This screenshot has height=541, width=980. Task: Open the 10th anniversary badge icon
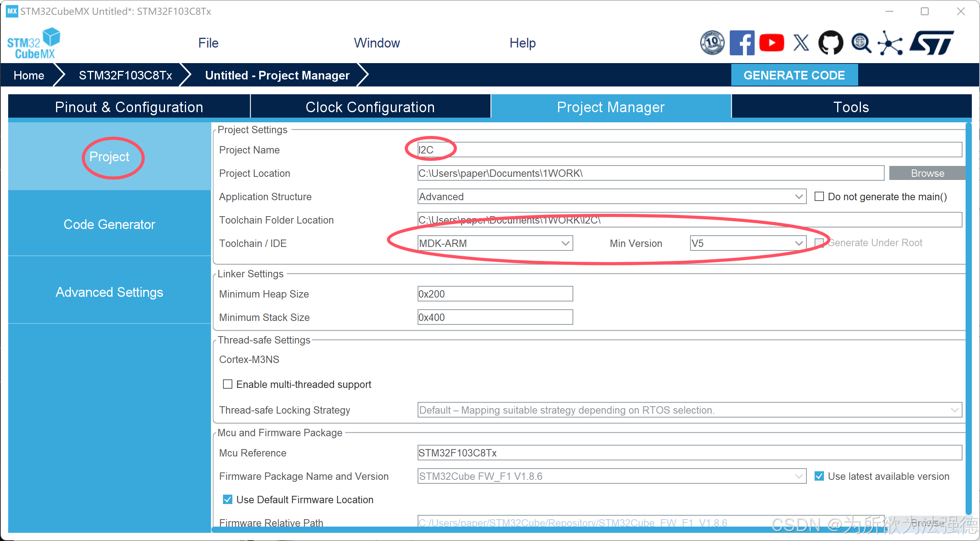712,43
